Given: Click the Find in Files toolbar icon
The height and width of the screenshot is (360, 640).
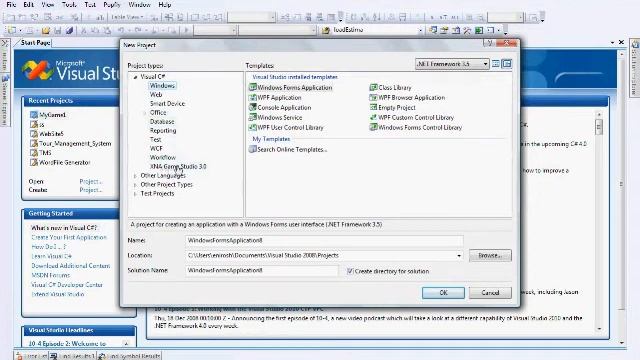Looking at the screenshot, I should 326,30.
